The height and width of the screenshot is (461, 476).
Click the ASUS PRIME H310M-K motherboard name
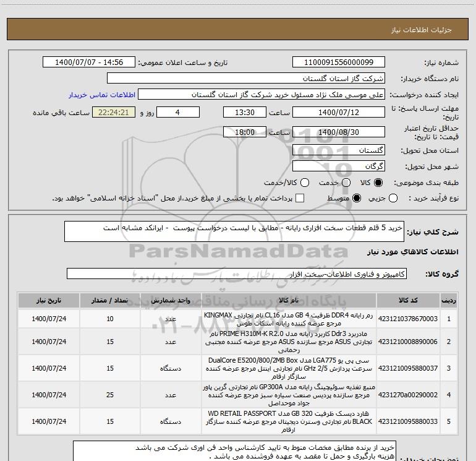pyautogui.click(x=289, y=342)
